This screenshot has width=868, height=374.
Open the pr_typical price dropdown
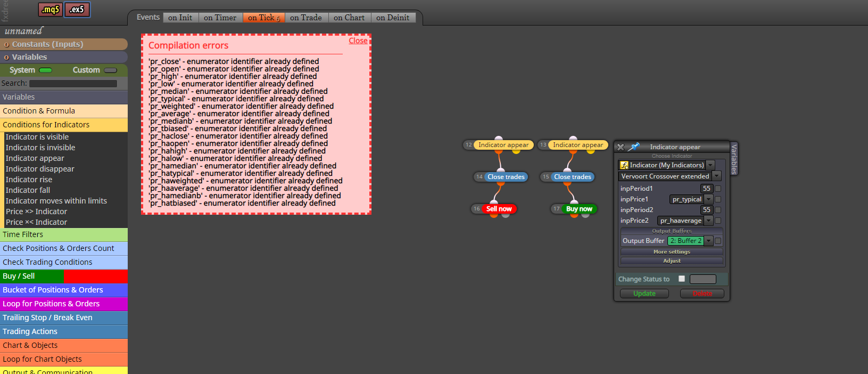(x=708, y=199)
